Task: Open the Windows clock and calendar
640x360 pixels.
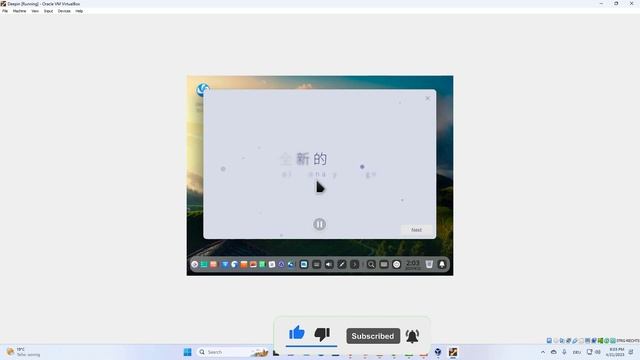Action: coord(616,352)
